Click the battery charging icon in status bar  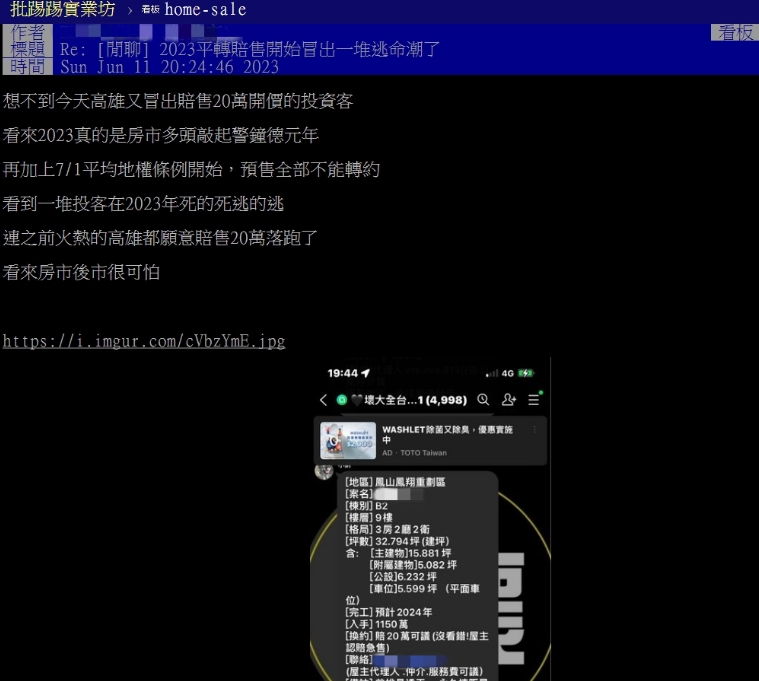526,373
